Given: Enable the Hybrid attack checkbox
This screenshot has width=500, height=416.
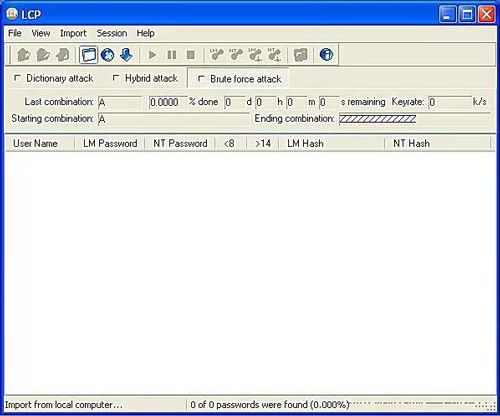Looking at the screenshot, I should [116, 78].
